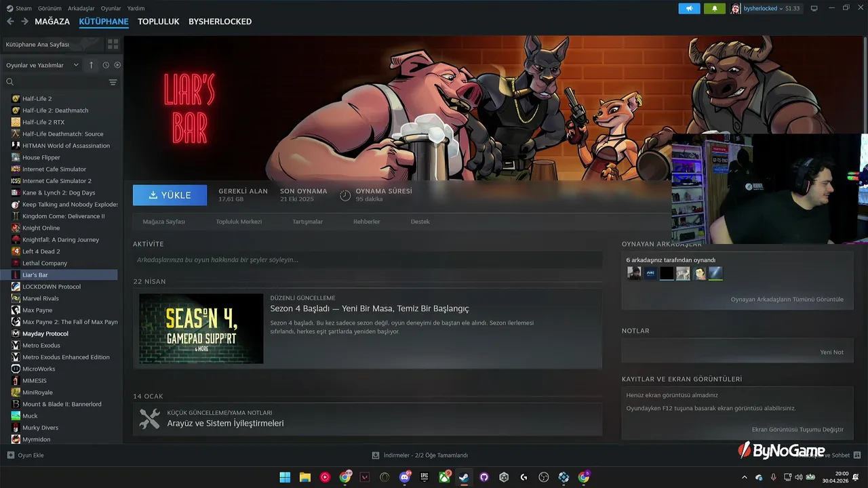Expand Oyunlar ve Yazılımlar dropdown
Image resolution: width=868 pixels, height=488 pixels.
pyautogui.click(x=43, y=65)
